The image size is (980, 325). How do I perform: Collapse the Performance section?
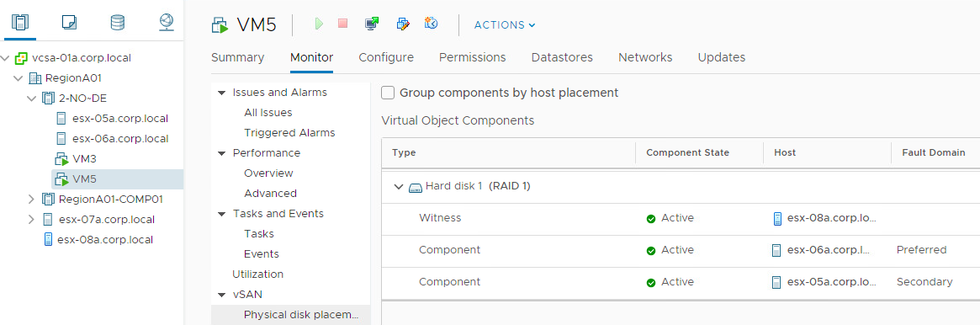tap(221, 153)
